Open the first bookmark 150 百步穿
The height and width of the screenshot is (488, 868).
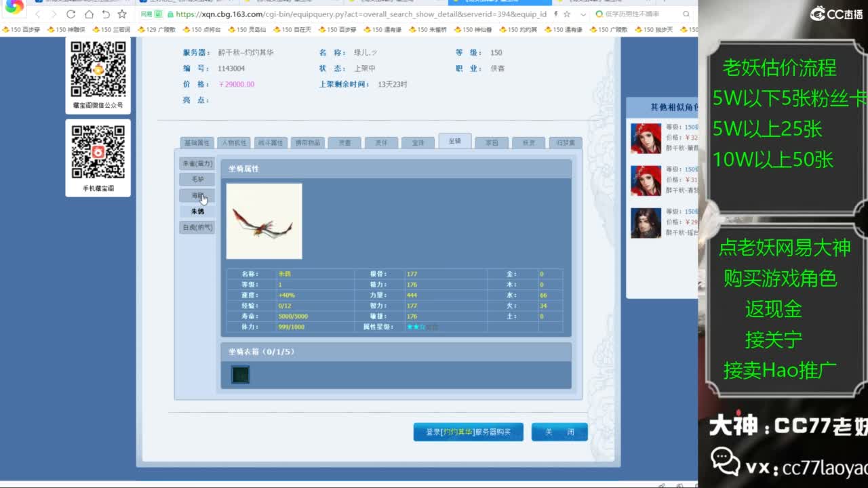[21, 30]
